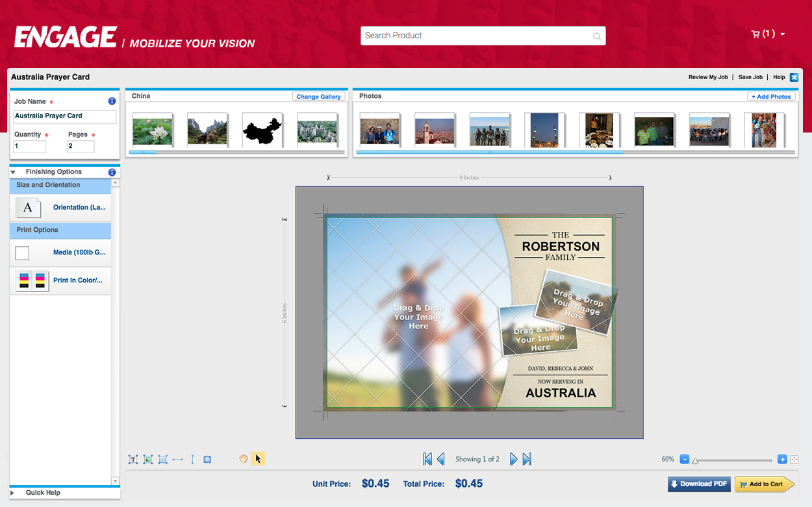Go to first page

coord(427,459)
